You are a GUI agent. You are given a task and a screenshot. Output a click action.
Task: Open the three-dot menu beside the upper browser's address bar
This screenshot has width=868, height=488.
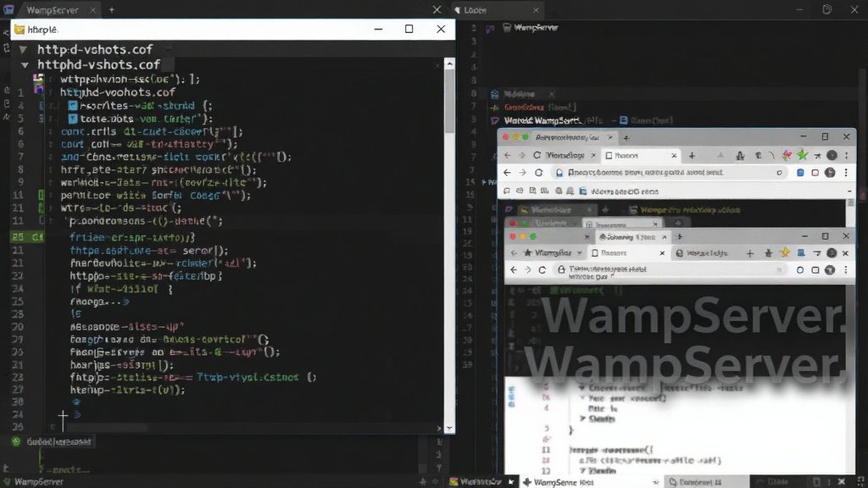click(x=846, y=173)
